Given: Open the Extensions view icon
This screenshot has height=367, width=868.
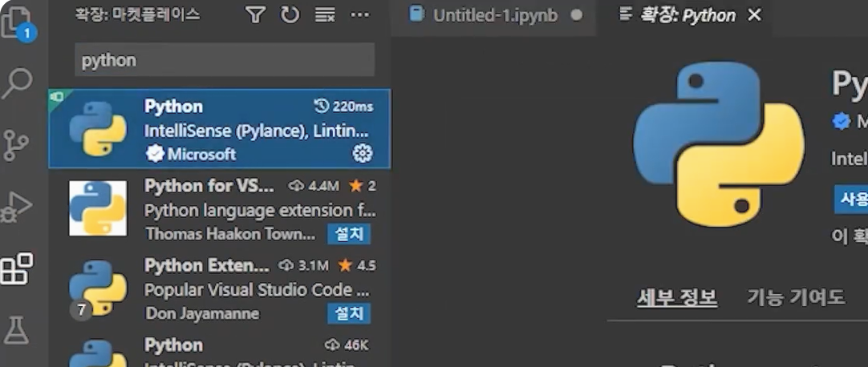Looking at the screenshot, I should (17, 268).
